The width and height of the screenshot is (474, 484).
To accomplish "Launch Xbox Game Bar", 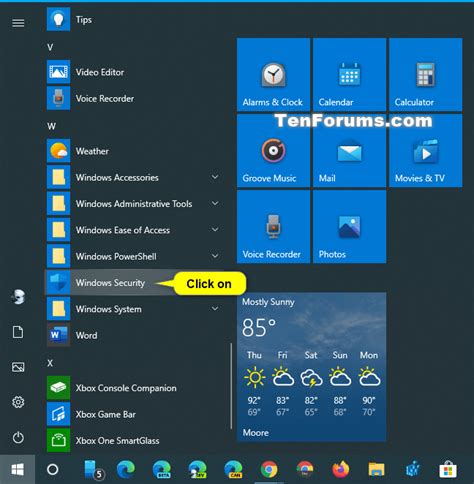I will [133, 414].
